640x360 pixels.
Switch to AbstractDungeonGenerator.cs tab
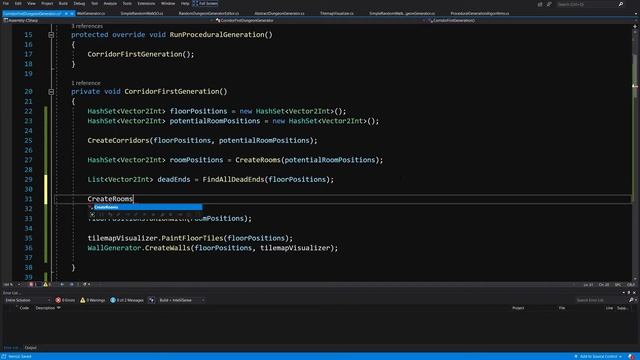pos(279,13)
